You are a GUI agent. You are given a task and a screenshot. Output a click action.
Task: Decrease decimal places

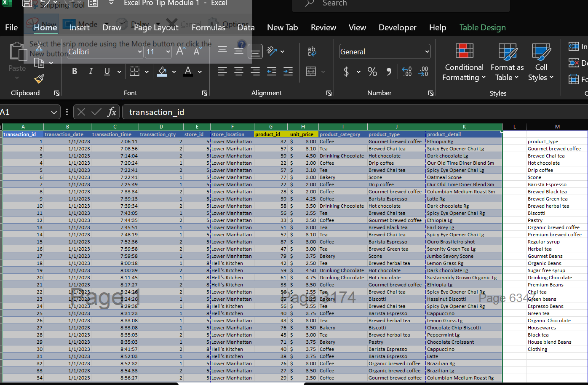coord(423,72)
